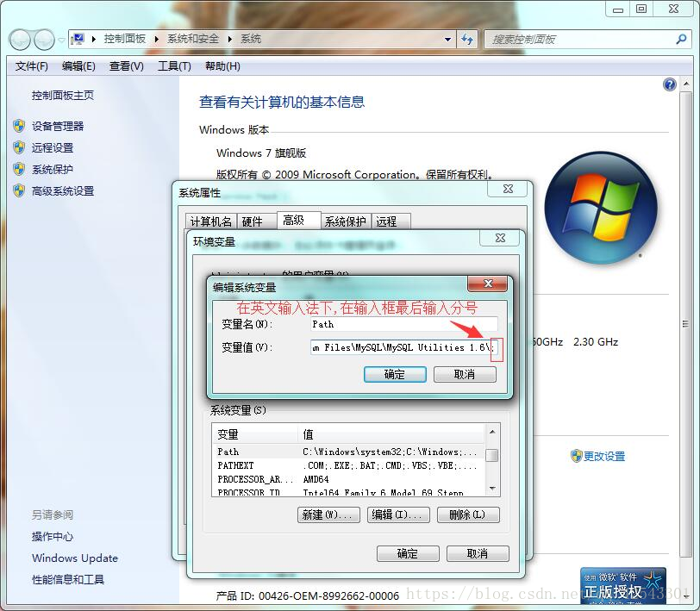Select the Path row in 系统变量 list

point(348,452)
